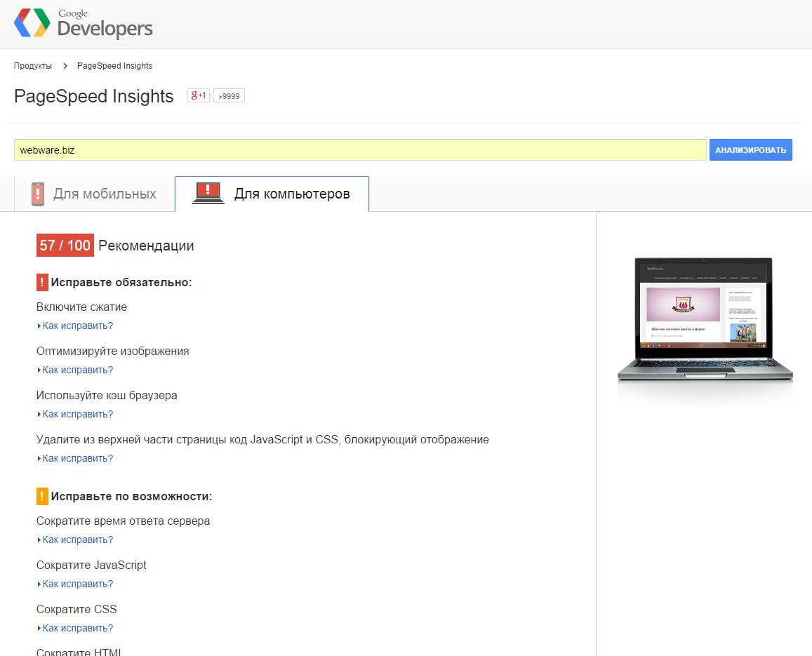This screenshot has height=656, width=812.
Task: Click the PageSpeed Insights page heading
Action: click(94, 96)
